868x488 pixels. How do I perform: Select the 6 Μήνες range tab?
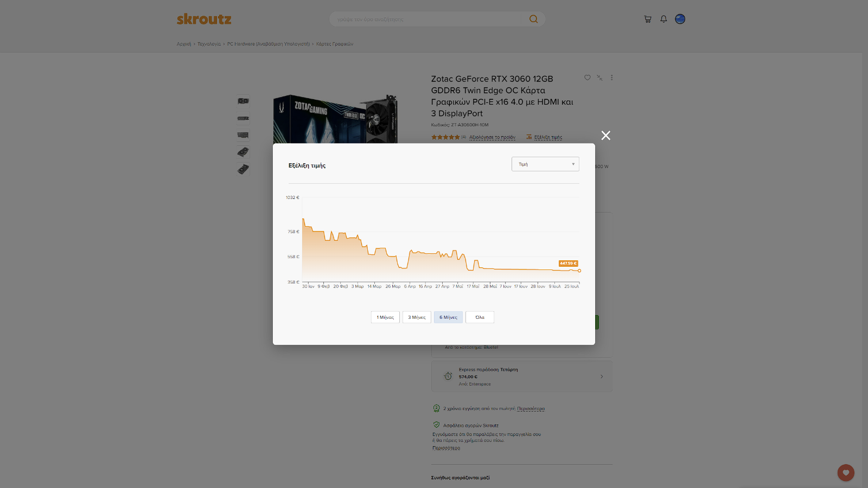click(x=448, y=317)
